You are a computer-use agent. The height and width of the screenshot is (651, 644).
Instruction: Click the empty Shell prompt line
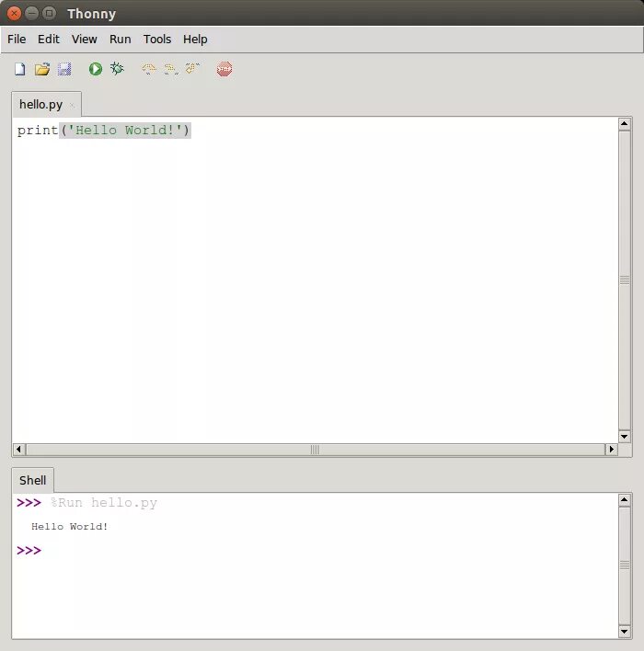point(29,551)
